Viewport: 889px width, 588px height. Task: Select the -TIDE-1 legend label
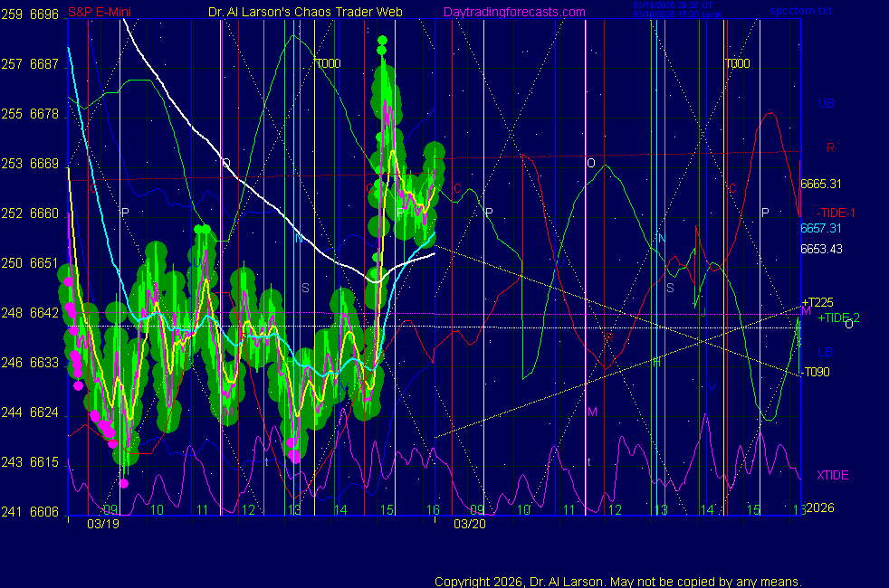tap(836, 213)
